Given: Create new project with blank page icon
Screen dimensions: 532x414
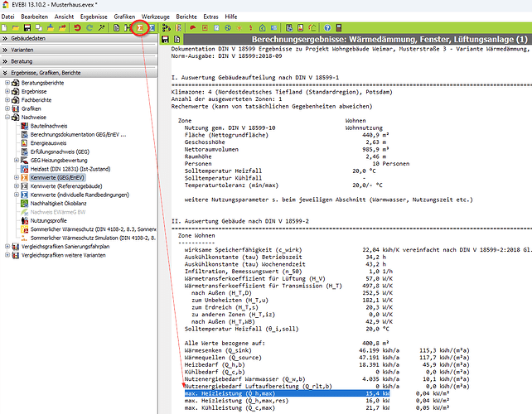Looking at the screenshot, I should point(6,28).
